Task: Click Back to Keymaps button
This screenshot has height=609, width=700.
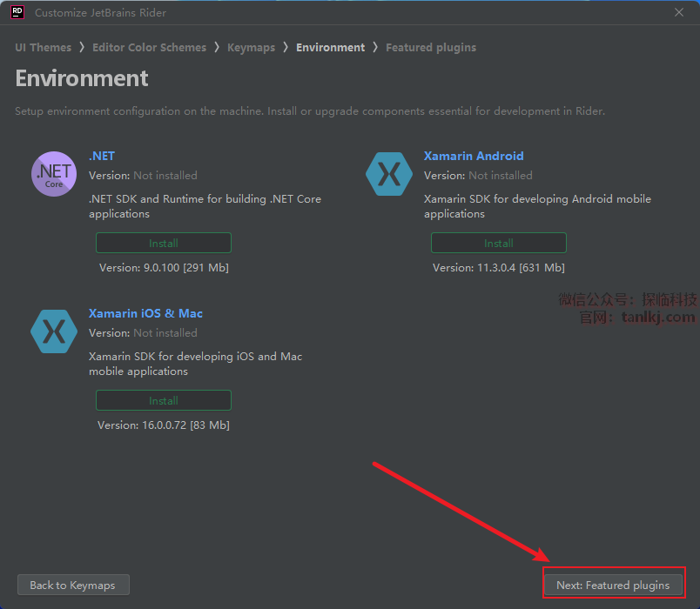Action: coord(73,585)
